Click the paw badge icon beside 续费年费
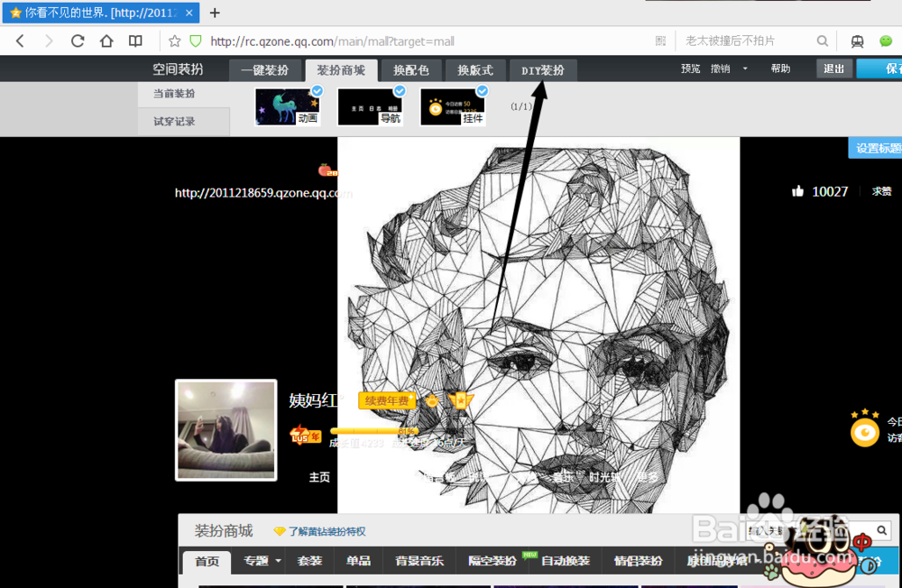The width and height of the screenshot is (902, 588). pos(432,400)
